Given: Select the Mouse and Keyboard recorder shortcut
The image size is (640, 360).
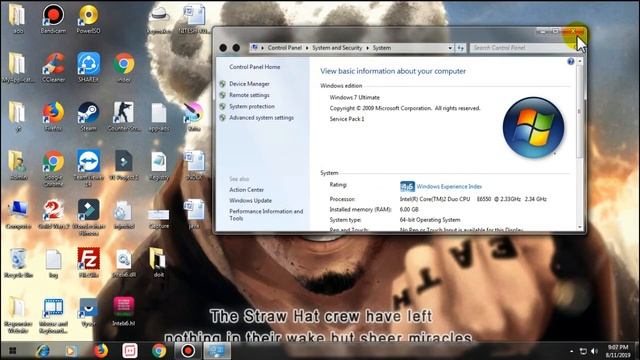Looking at the screenshot, I should coord(53,315).
